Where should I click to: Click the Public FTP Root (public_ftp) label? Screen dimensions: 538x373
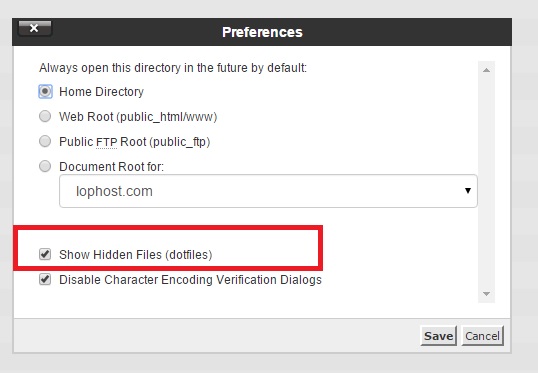tap(134, 142)
